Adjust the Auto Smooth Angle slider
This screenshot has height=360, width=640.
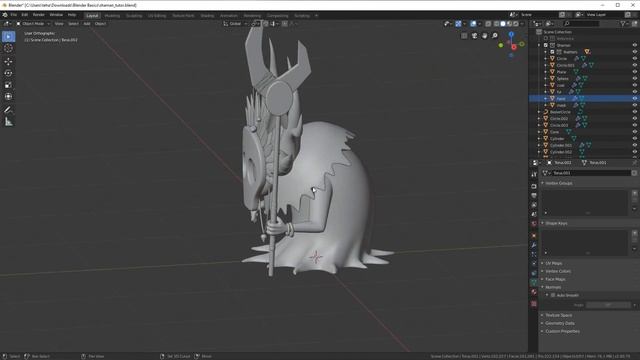pyautogui.click(x=608, y=305)
